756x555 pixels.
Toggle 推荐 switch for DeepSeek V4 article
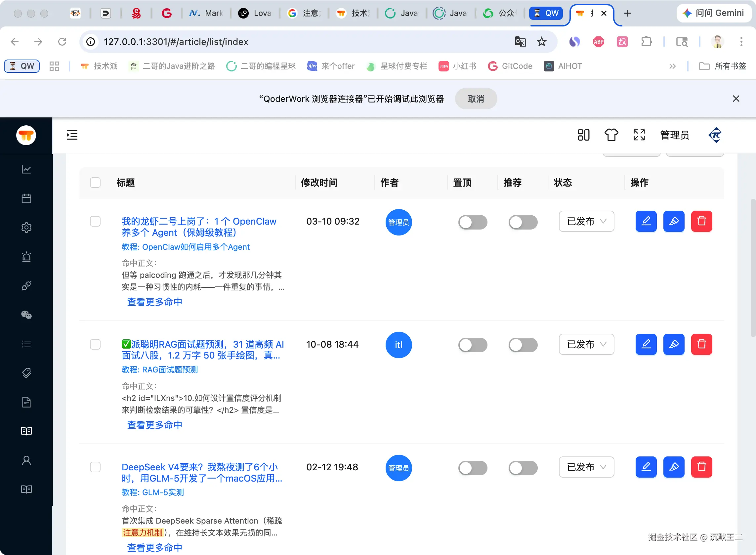pos(523,468)
